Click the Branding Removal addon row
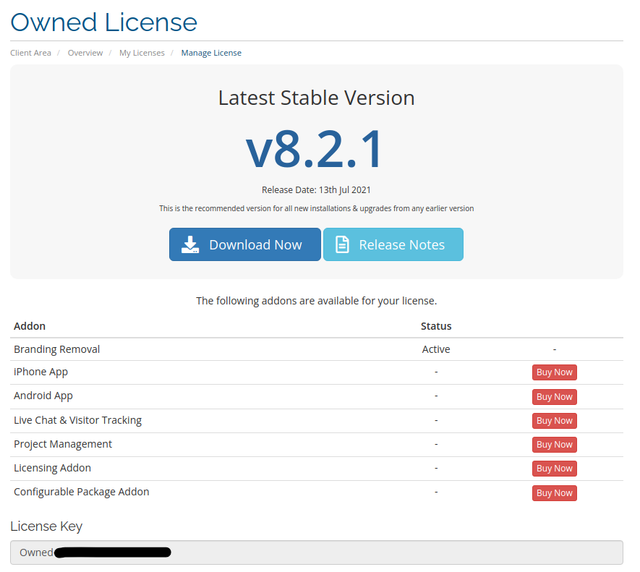Screen dimensions: 640x572 click(57, 349)
